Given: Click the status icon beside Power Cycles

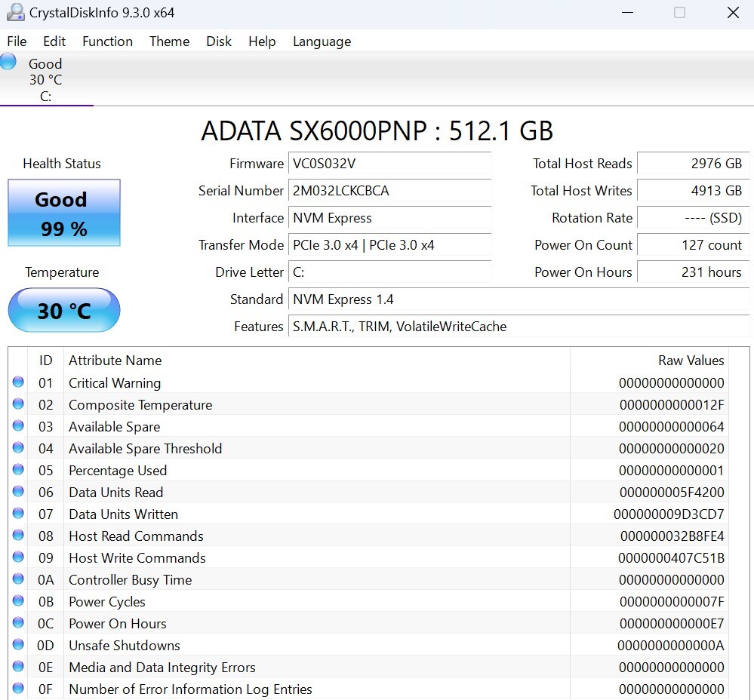Looking at the screenshot, I should click(x=18, y=601).
